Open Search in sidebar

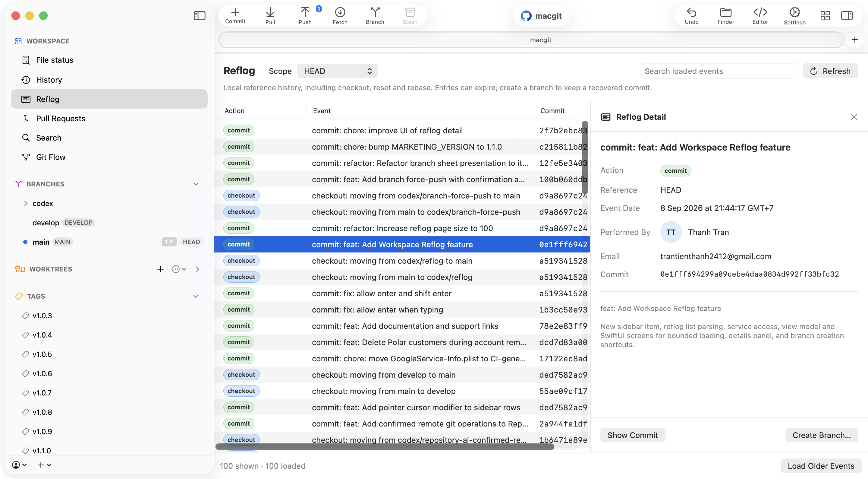(x=109, y=138)
